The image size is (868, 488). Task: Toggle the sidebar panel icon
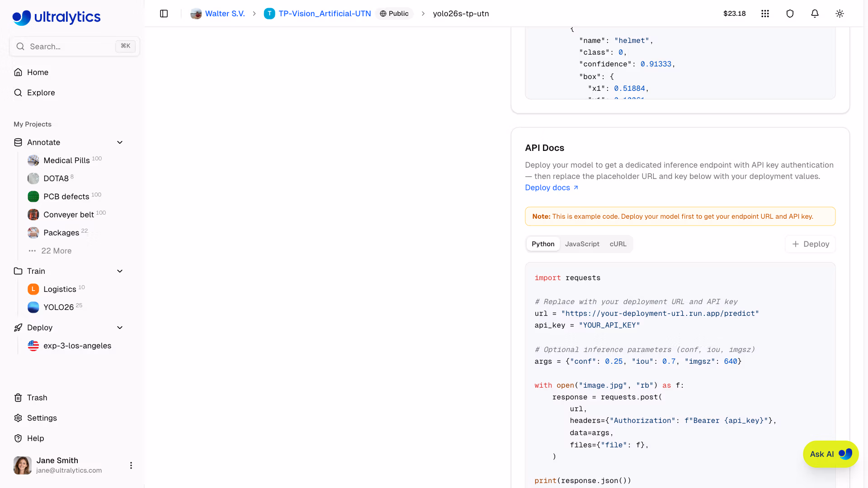click(x=164, y=14)
